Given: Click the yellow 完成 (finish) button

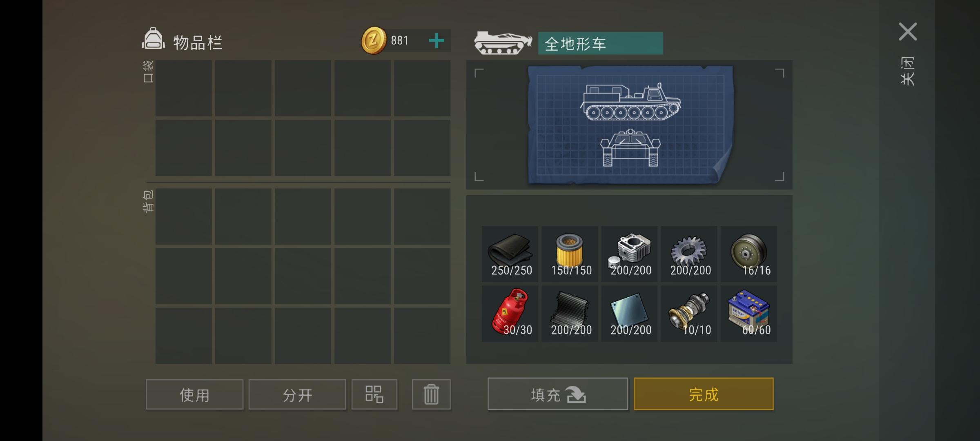Looking at the screenshot, I should point(704,394).
